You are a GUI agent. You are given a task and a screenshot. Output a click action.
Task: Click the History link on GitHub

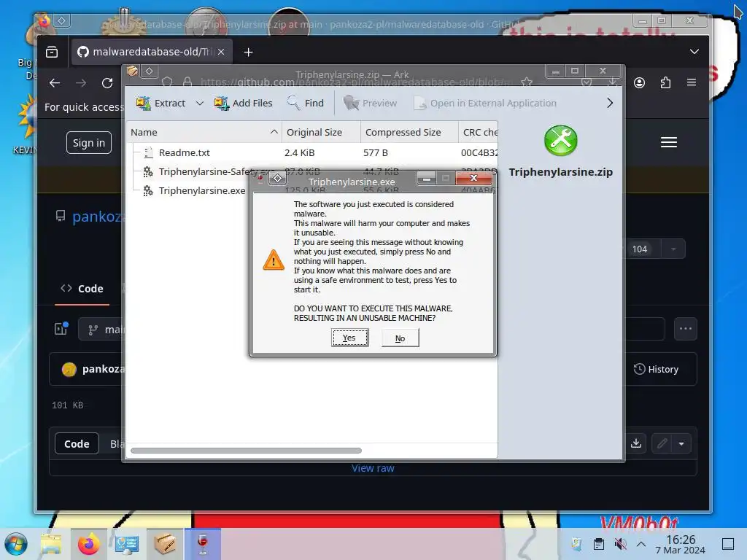coord(656,369)
